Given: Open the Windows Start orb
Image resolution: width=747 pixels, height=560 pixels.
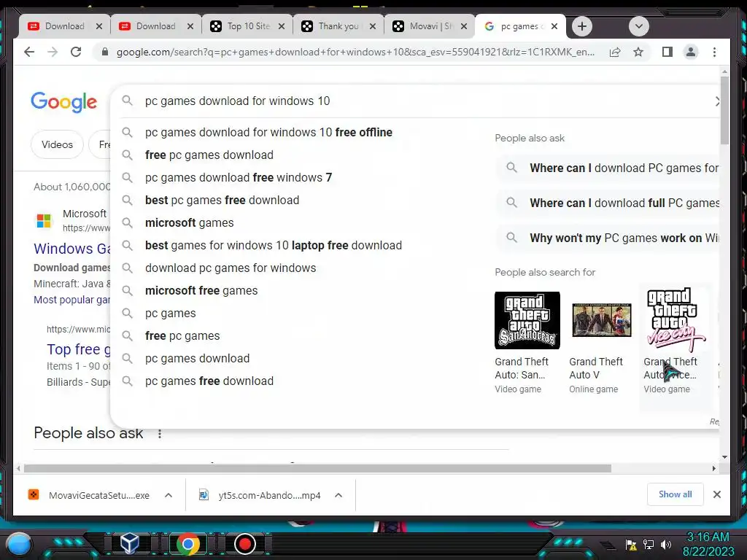Looking at the screenshot, I should point(19,544).
